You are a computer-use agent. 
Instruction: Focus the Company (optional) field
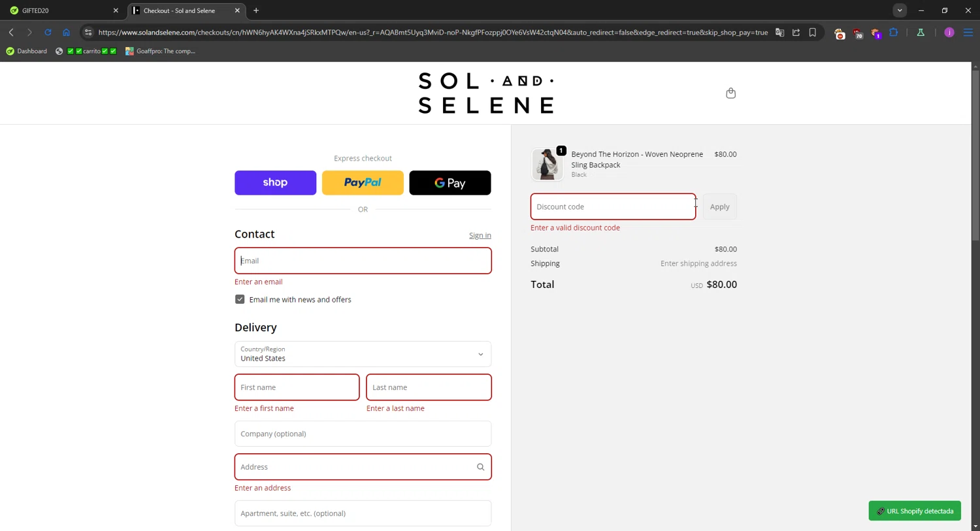pyautogui.click(x=363, y=434)
